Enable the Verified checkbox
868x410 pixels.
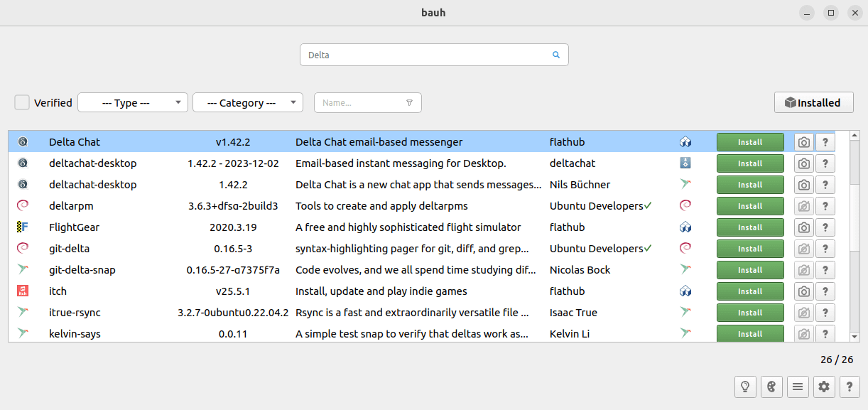click(x=22, y=102)
